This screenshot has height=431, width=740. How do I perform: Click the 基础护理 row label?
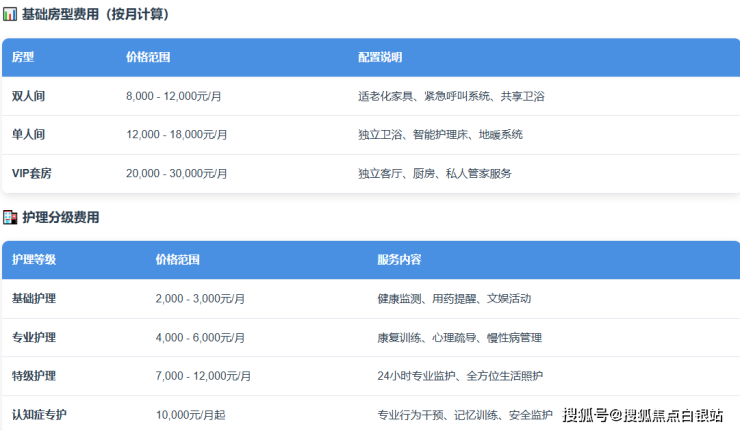pyautogui.click(x=34, y=298)
